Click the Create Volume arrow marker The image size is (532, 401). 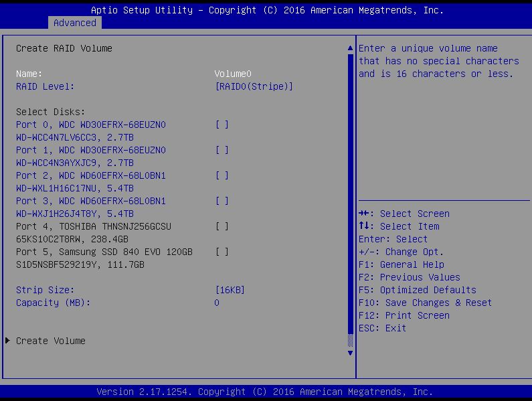coord(7,341)
